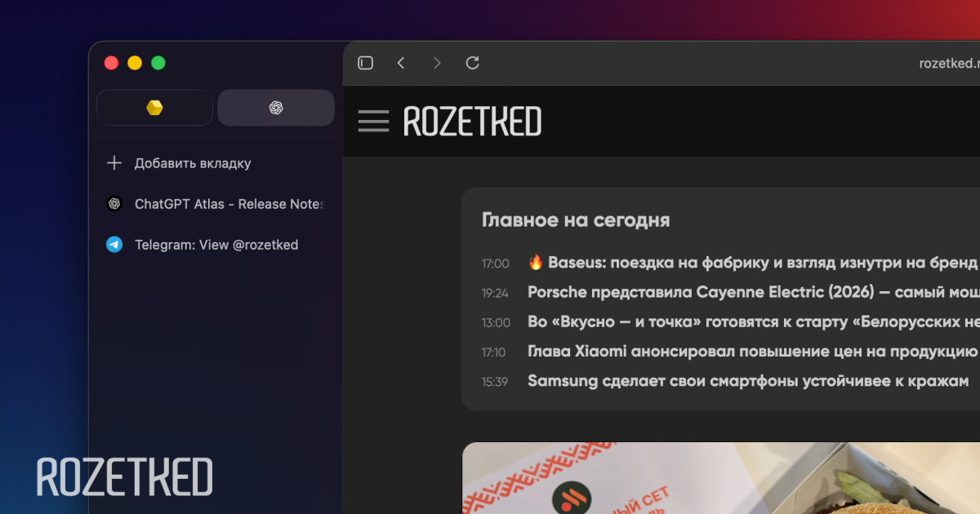Toggle the sidebar panel icon
The image size is (980, 514).
point(366,63)
